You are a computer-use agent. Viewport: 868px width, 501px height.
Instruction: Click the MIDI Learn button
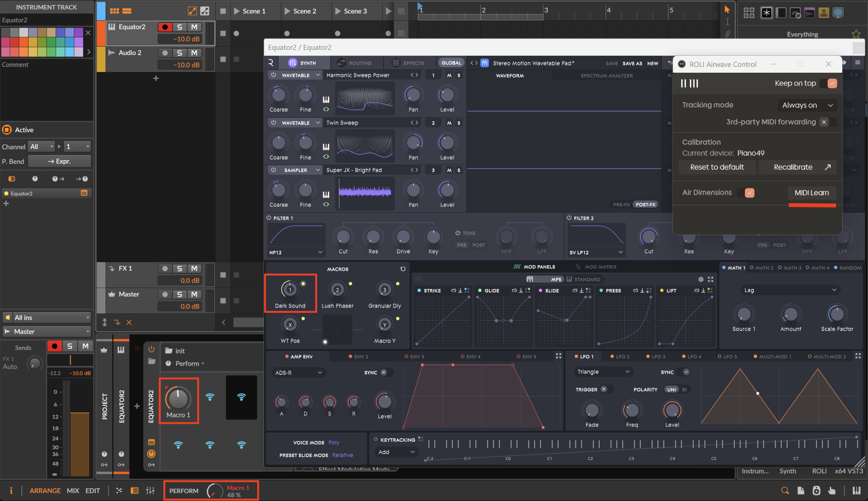811,193
